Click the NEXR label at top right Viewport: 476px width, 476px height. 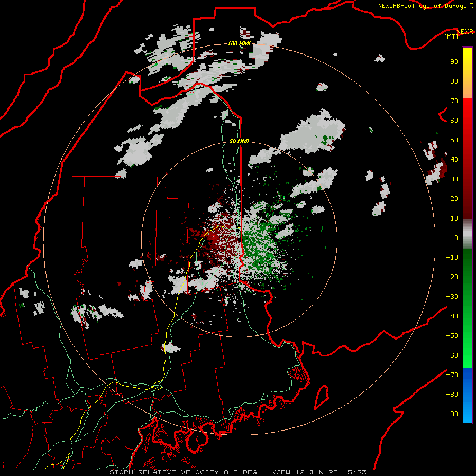click(x=465, y=32)
